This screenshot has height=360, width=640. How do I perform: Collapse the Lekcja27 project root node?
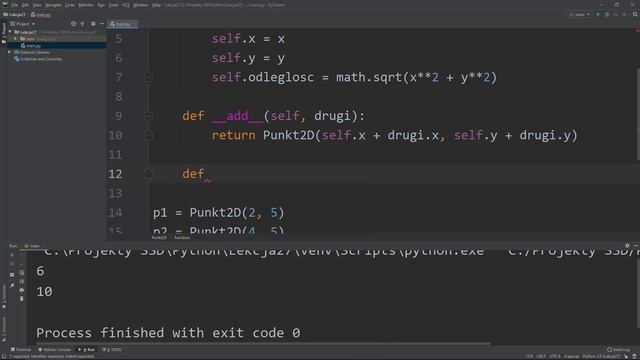click(x=10, y=32)
